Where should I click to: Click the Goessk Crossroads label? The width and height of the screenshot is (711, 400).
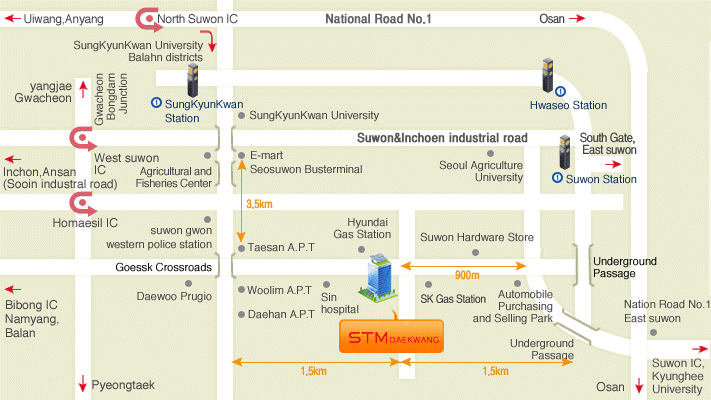tap(165, 268)
